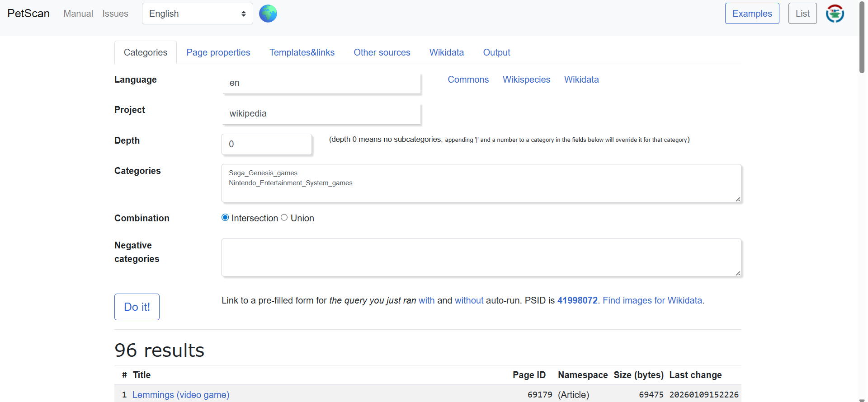Open pre-filled form link 'without' auto-run
Screen dimensions: 868x402
pyautogui.click(x=469, y=300)
